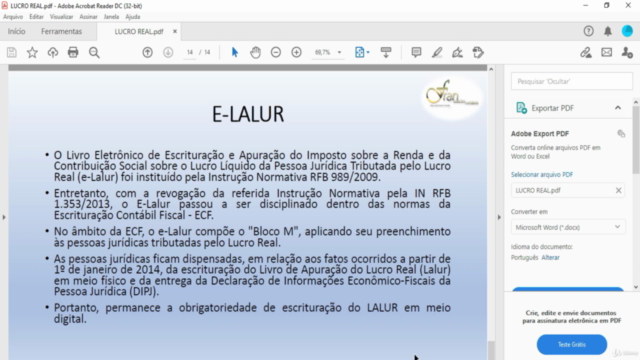Collapse the right tools pane arrow
This screenshot has width=640, height=360.
coord(499,217)
